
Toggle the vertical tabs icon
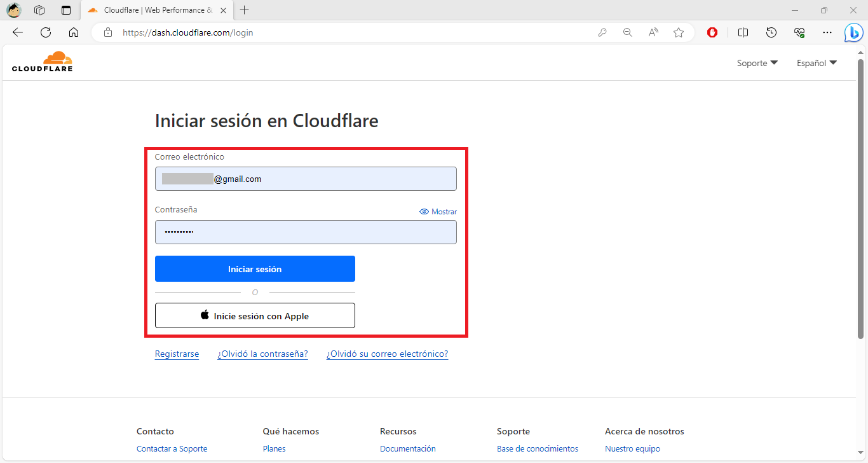66,10
